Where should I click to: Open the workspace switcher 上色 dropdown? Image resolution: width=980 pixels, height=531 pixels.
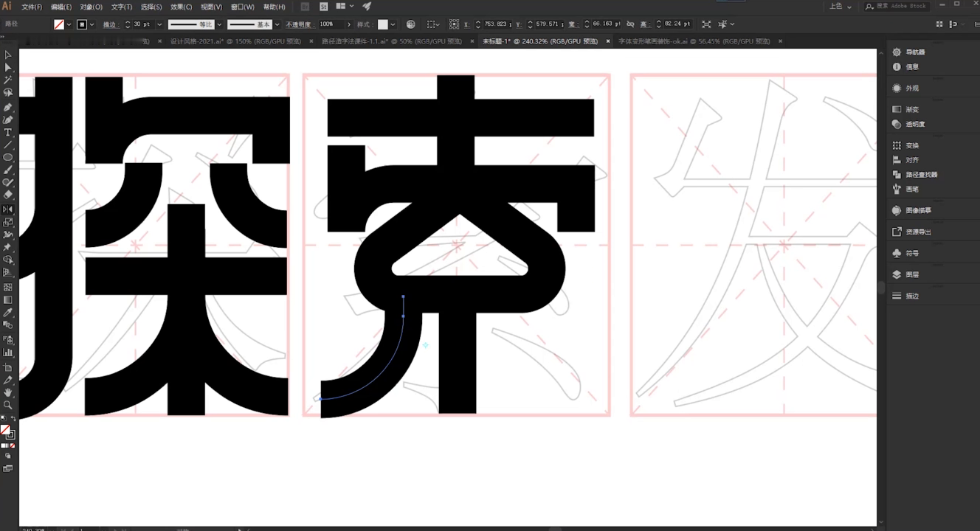(840, 7)
